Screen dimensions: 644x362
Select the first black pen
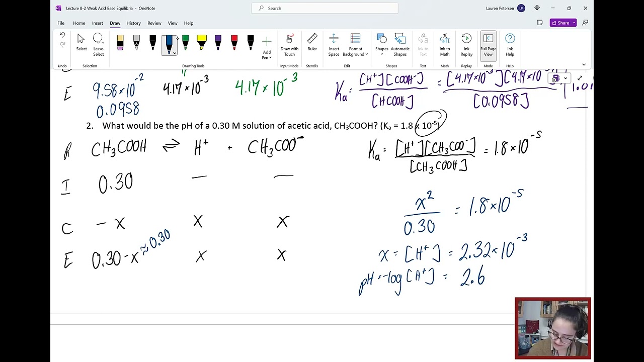152,43
